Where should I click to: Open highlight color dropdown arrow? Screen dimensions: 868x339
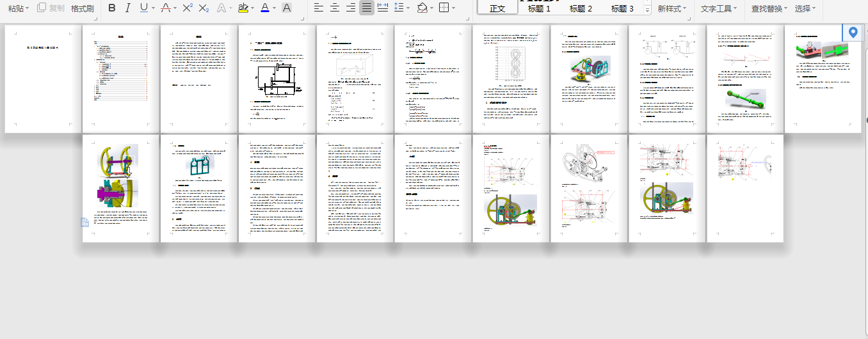[x=252, y=8]
